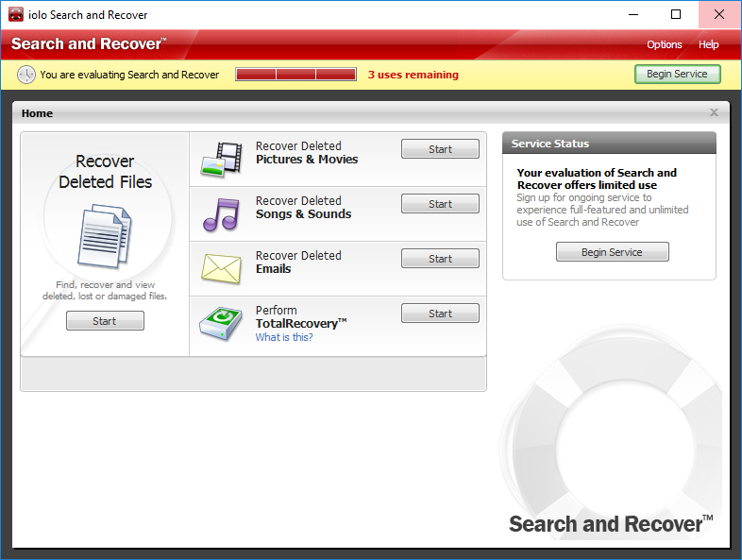The width and height of the screenshot is (742, 560).
Task: Start Recover Deleted Emails
Action: click(440, 259)
